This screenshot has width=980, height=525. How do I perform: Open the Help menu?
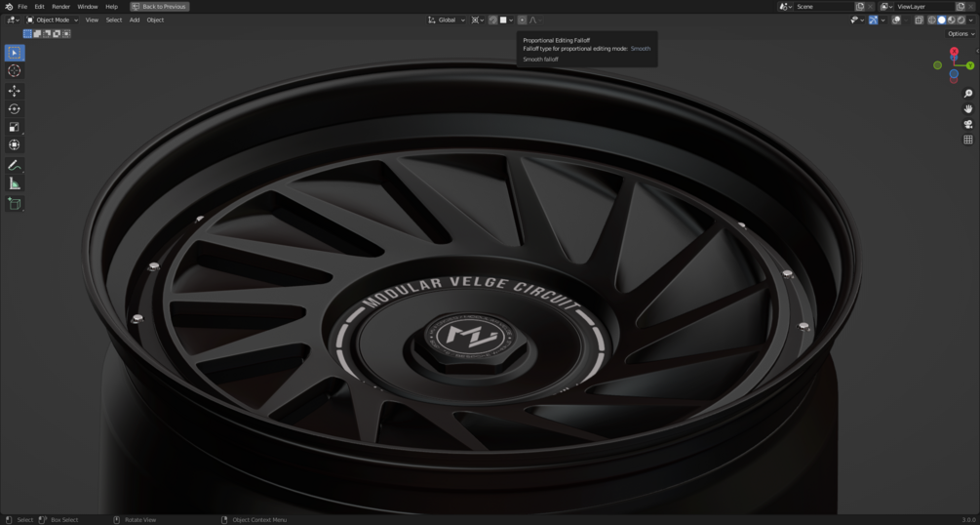point(111,6)
